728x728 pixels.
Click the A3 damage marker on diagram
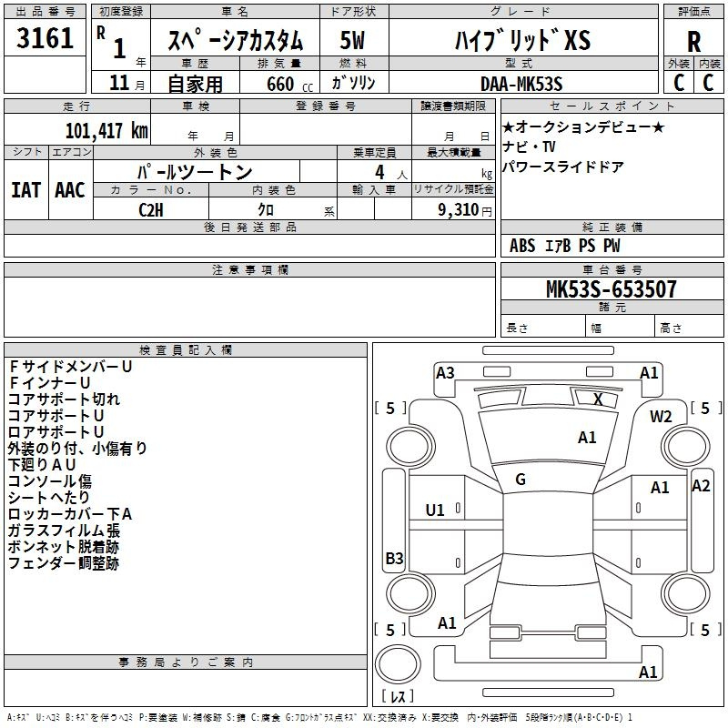coord(445,372)
